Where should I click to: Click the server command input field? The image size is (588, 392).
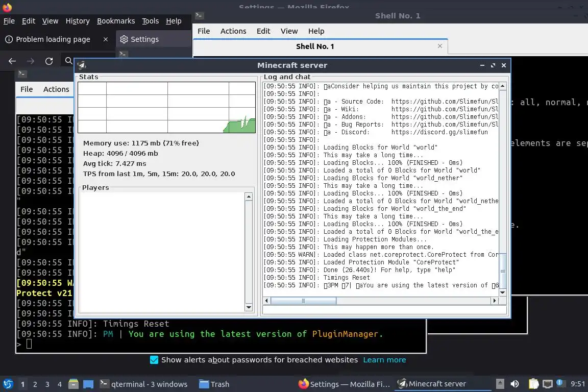[x=385, y=310]
